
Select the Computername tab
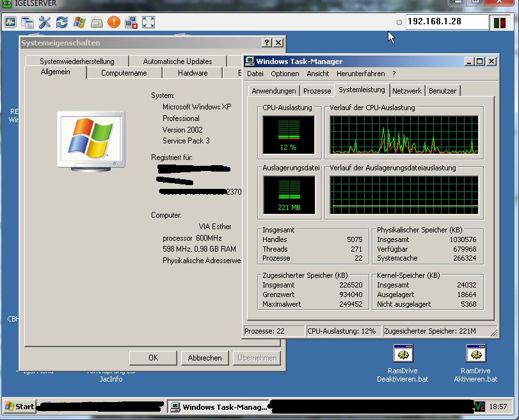click(124, 73)
